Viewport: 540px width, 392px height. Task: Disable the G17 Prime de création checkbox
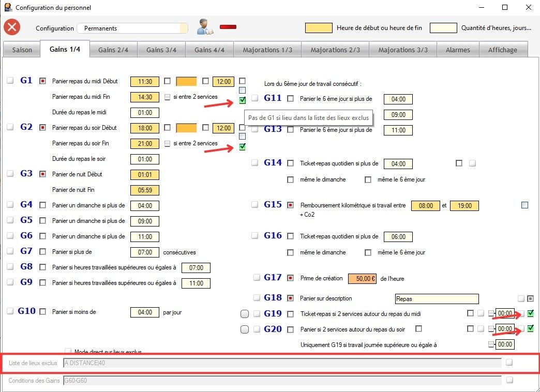coord(291,278)
